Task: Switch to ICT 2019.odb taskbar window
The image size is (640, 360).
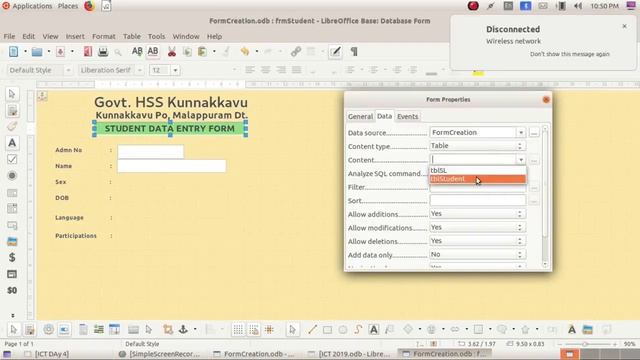Action: point(349,354)
